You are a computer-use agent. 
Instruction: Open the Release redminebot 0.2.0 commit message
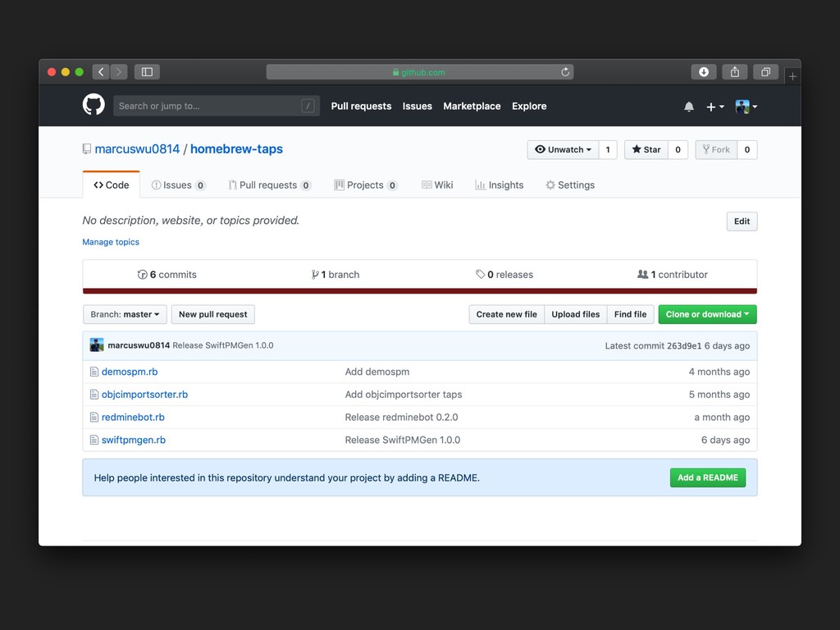[401, 418]
